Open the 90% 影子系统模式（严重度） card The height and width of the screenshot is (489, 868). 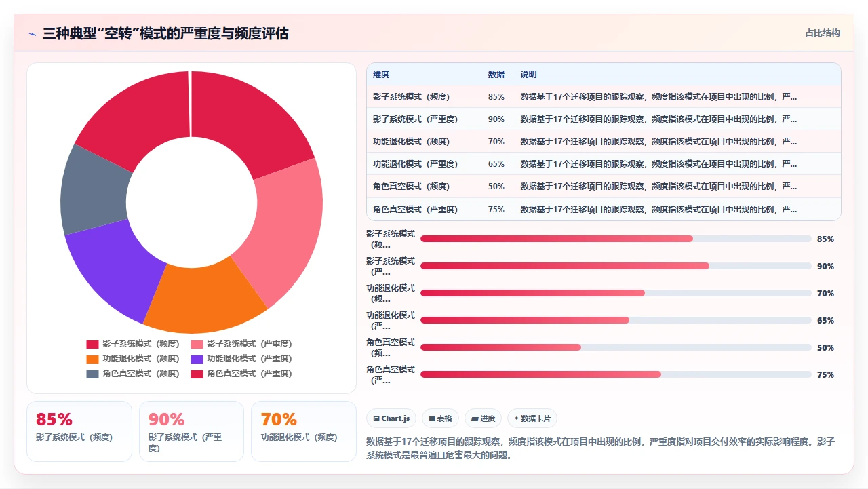tap(191, 431)
